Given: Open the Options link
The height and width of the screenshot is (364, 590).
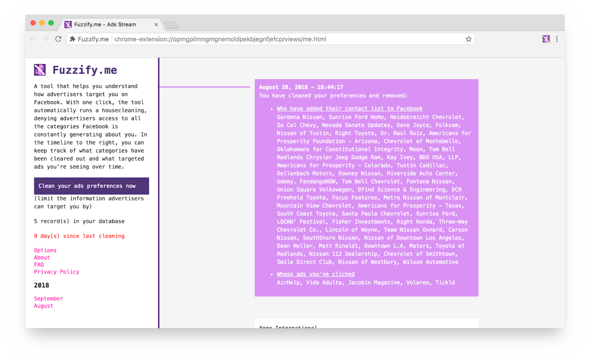Looking at the screenshot, I should click(x=45, y=250).
